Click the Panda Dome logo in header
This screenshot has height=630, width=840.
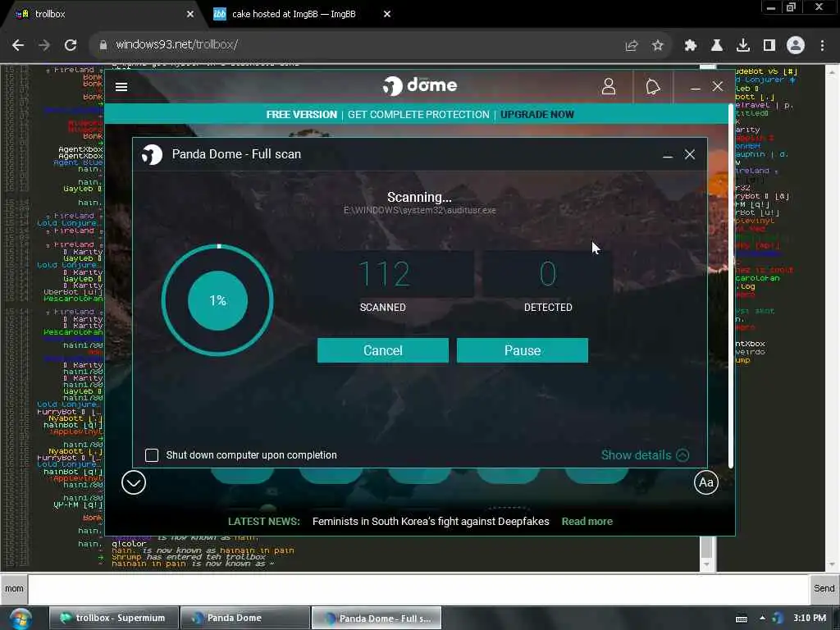pyautogui.click(x=420, y=85)
